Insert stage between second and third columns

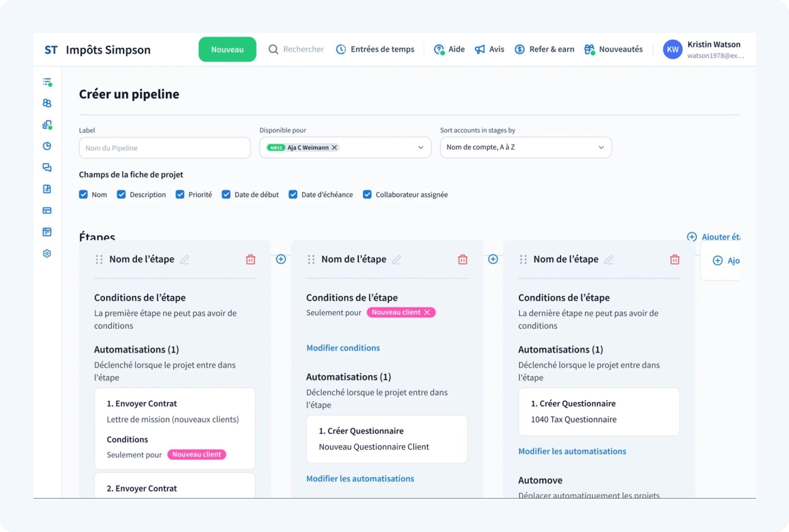[x=493, y=259]
